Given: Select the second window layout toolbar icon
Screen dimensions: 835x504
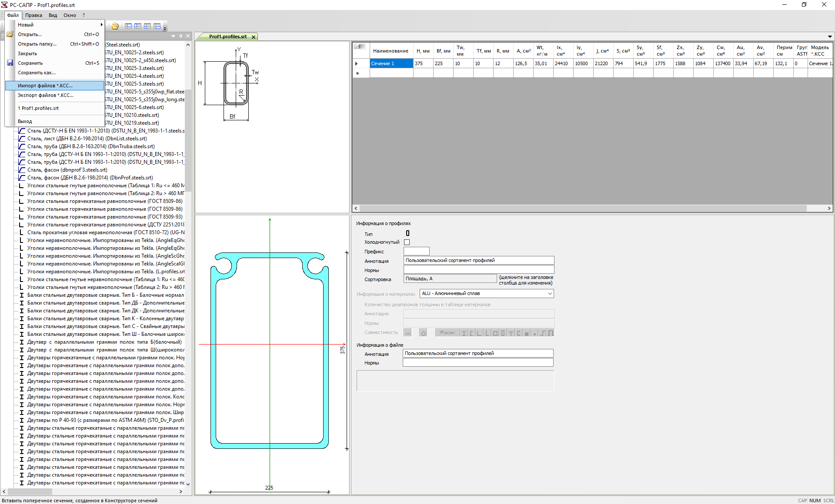Looking at the screenshot, I should [138, 26].
